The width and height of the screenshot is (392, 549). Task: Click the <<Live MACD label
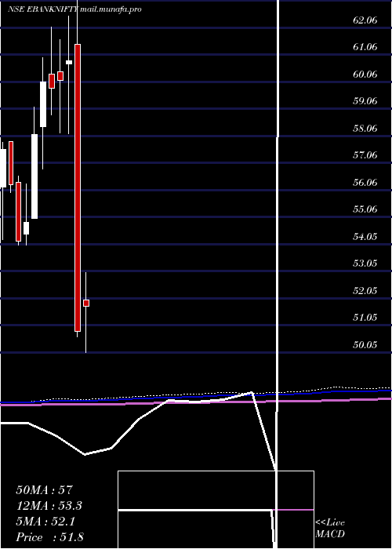(330, 529)
